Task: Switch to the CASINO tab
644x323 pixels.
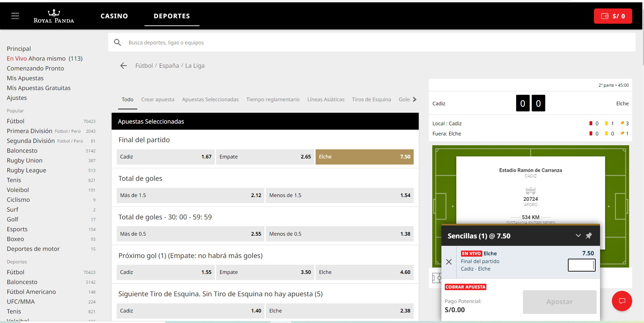Action: [114, 16]
